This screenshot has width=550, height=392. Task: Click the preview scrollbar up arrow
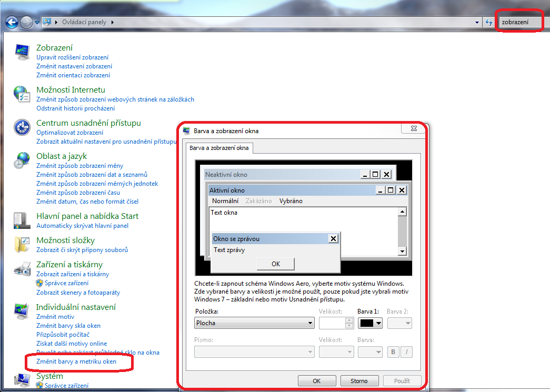pos(402,212)
